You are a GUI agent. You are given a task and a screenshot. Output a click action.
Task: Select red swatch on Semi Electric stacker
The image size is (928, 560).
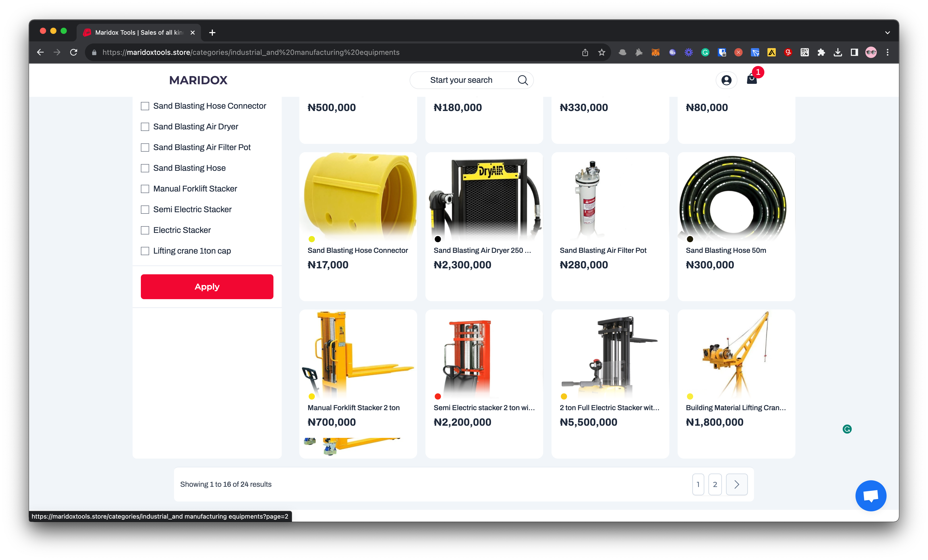(438, 396)
